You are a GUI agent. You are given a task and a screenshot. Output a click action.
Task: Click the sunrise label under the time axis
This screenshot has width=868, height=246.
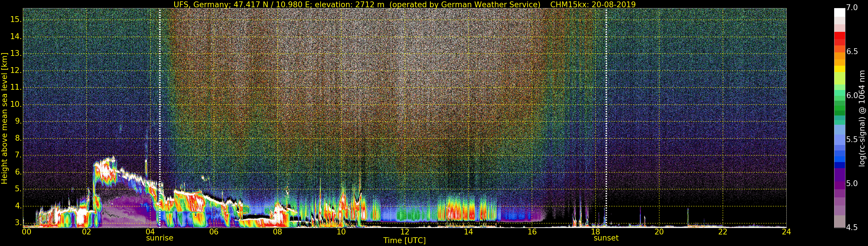(159, 238)
